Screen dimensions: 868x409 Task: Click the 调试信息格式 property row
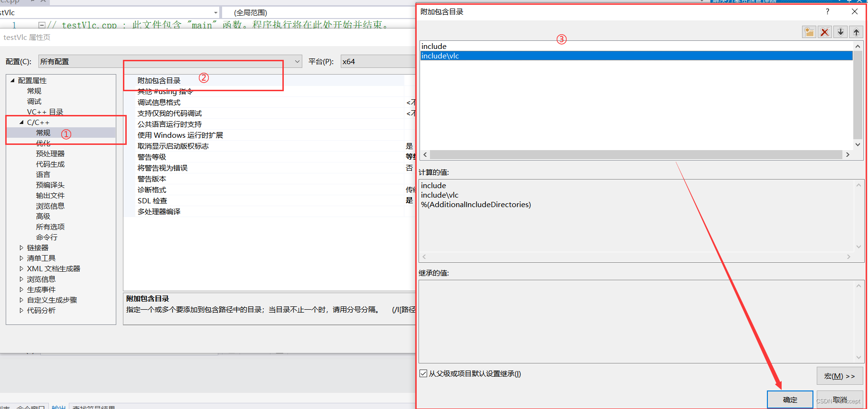click(270, 102)
